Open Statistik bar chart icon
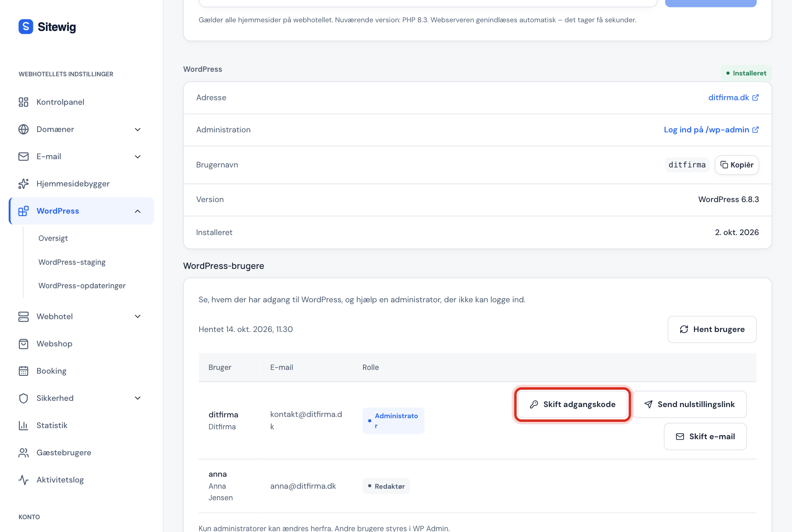Image resolution: width=792 pixels, height=532 pixels. 24,425
